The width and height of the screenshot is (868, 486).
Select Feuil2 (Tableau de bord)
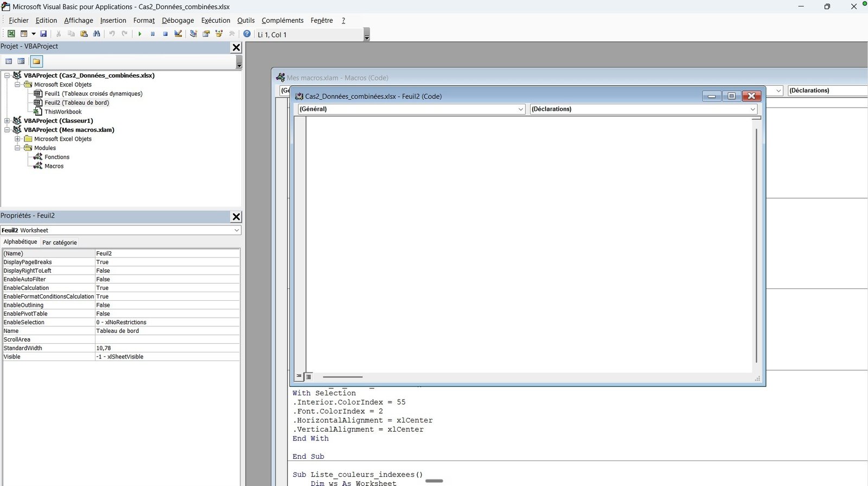(x=76, y=103)
